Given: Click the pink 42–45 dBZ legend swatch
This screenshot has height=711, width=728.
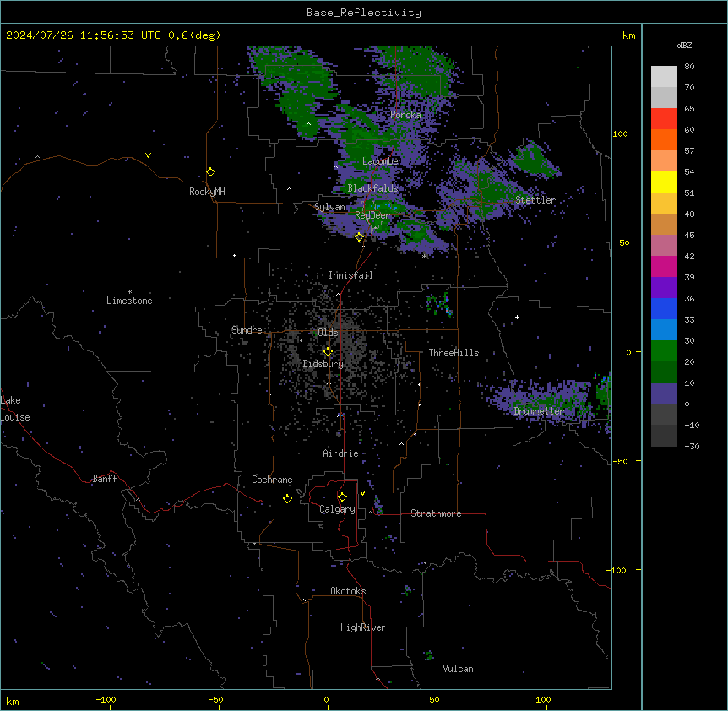Looking at the screenshot, I should [x=664, y=246].
